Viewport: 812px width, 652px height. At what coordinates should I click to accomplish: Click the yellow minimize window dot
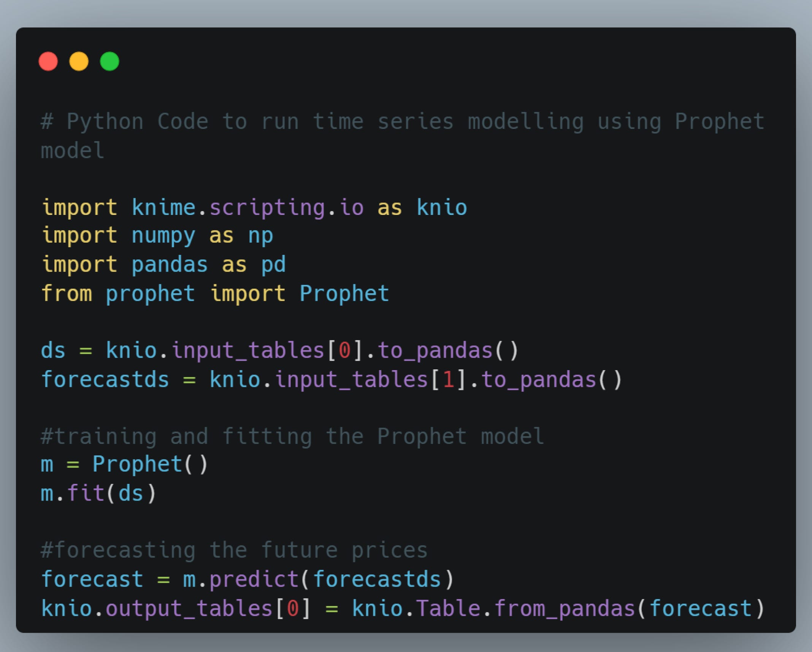[79, 61]
